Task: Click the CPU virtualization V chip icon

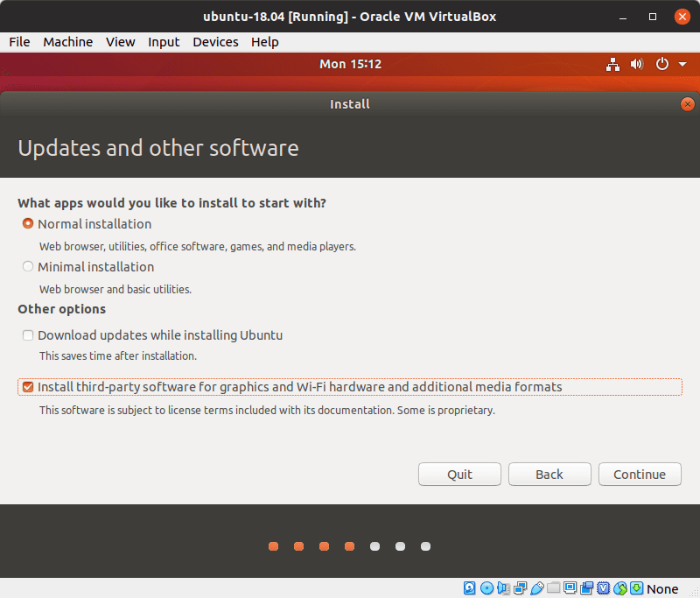Action: [603, 588]
